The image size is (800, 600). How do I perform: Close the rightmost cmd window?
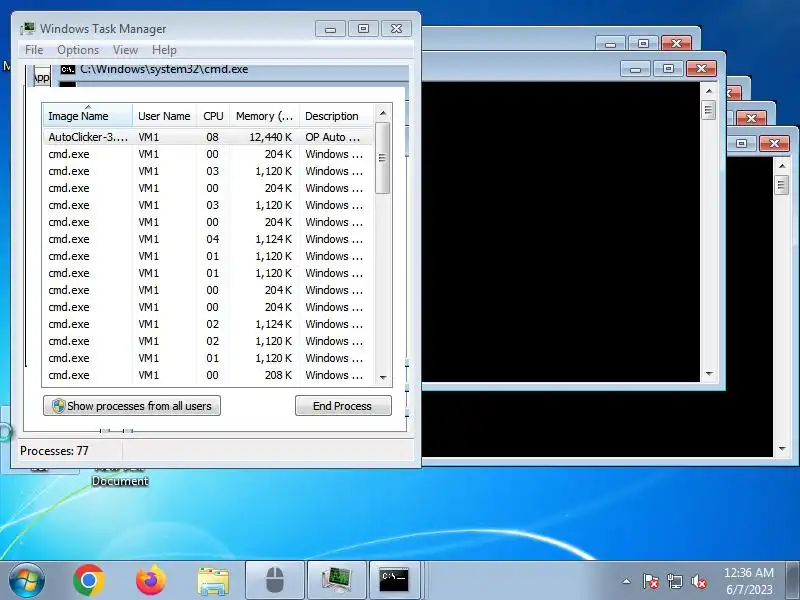(774, 143)
